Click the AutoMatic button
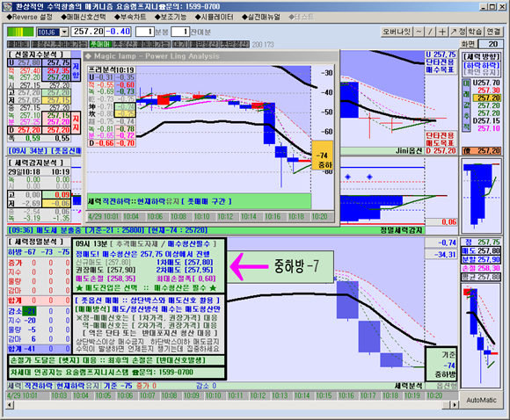The image size is (510, 420). click(481, 400)
